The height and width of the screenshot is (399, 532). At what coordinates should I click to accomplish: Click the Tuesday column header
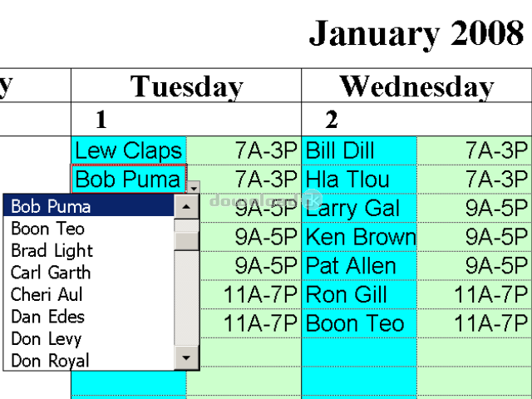click(x=186, y=86)
